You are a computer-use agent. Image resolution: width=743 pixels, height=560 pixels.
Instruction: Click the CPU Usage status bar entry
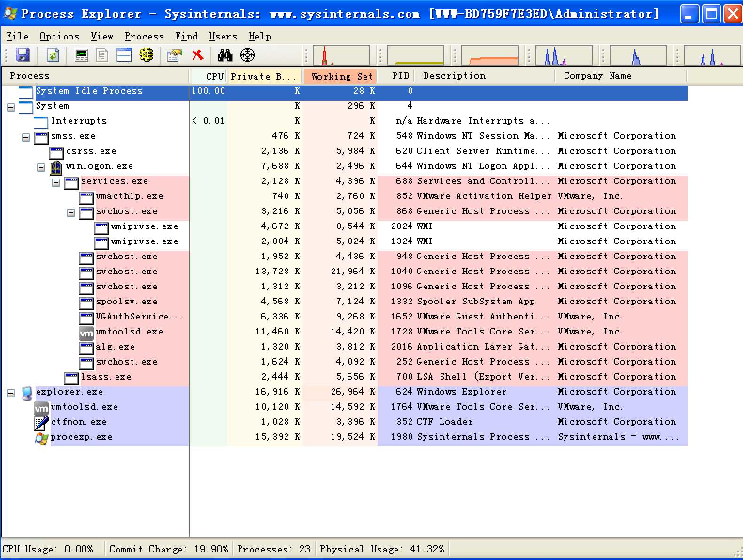click(x=48, y=549)
